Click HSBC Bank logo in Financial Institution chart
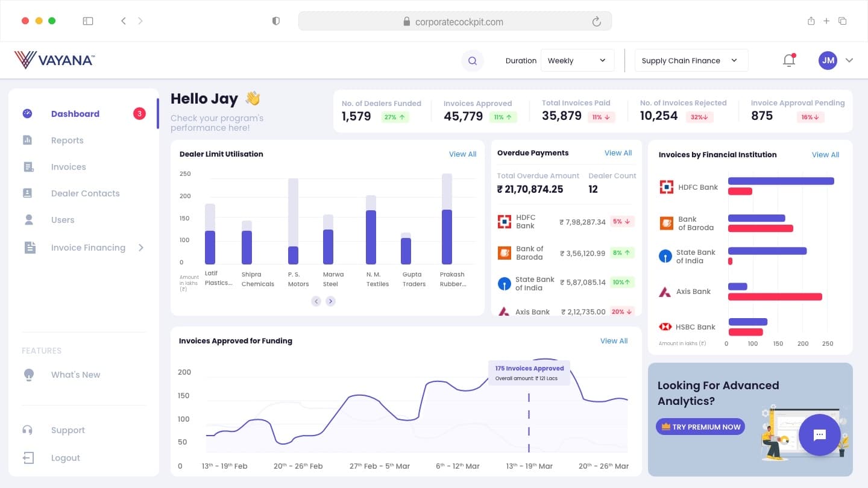The height and width of the screenshot is (488, 868). 665,327
